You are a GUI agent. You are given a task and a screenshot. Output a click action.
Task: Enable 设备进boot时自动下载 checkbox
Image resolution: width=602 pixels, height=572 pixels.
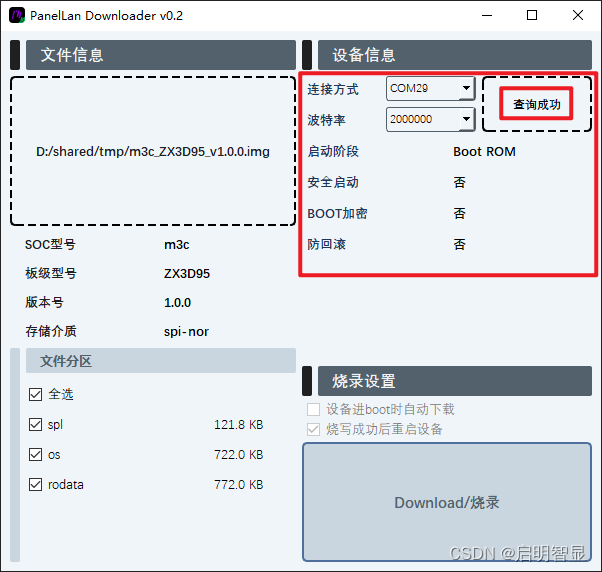(x=313, y=409)
